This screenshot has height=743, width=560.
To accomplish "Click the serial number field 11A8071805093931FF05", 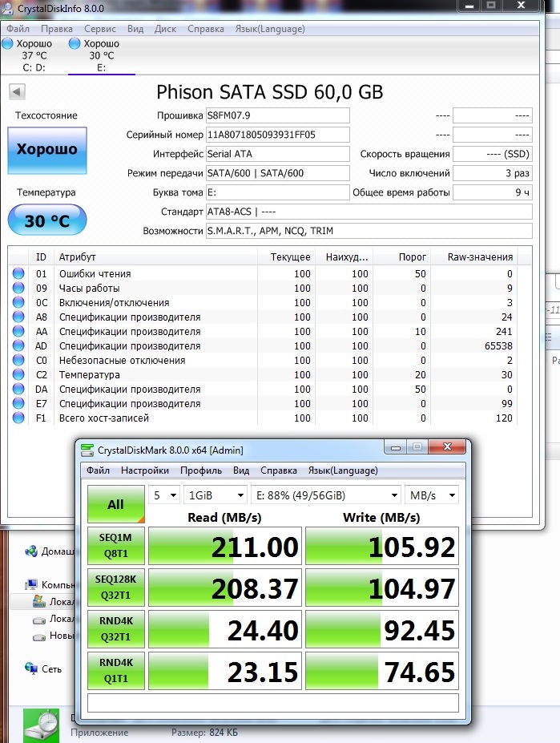I will (278, 135).
